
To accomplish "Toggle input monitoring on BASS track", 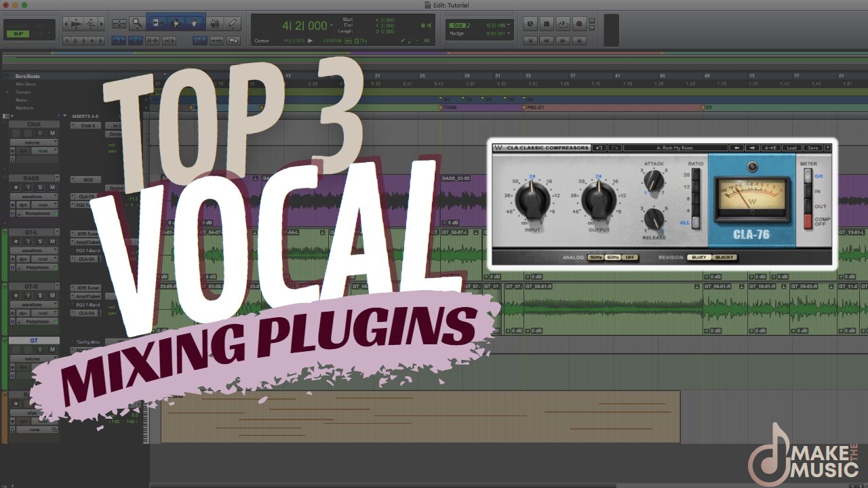I will 28,188.
